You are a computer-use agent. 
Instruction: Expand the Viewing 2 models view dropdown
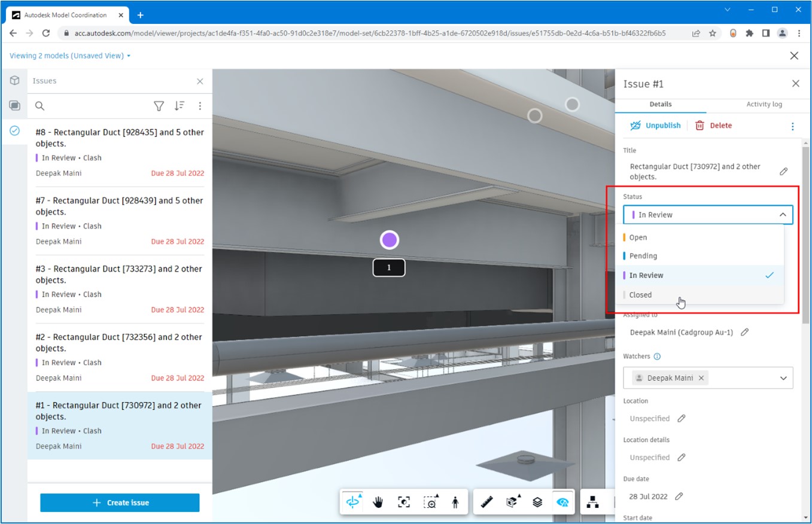click(x=129, y=56)
